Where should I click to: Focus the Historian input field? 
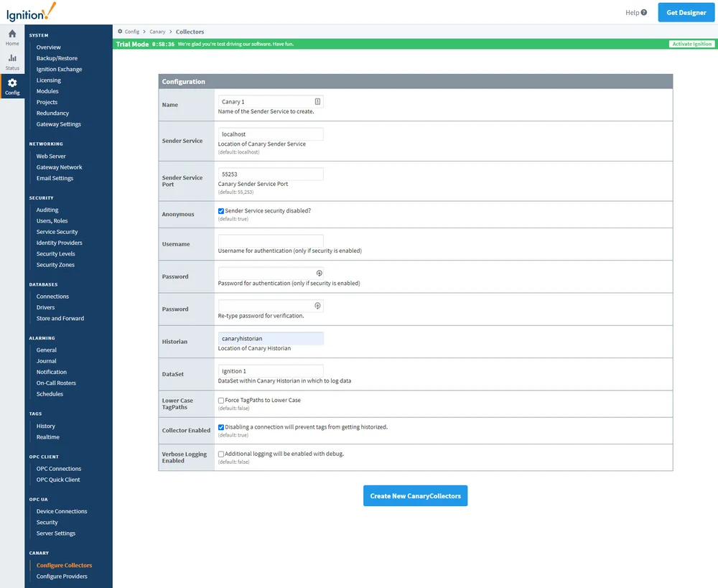(271, 338)
